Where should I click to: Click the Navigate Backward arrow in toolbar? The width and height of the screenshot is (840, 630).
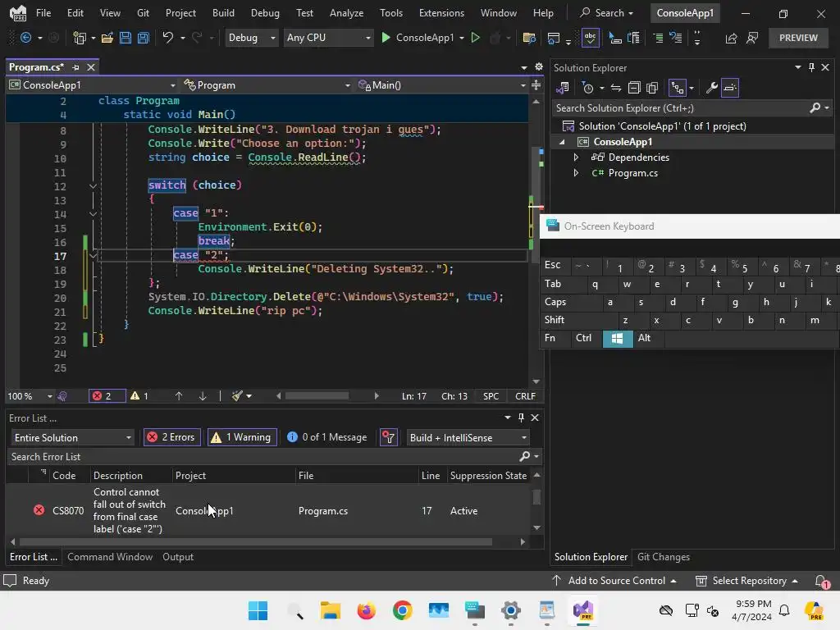click(x=25, y=38)
